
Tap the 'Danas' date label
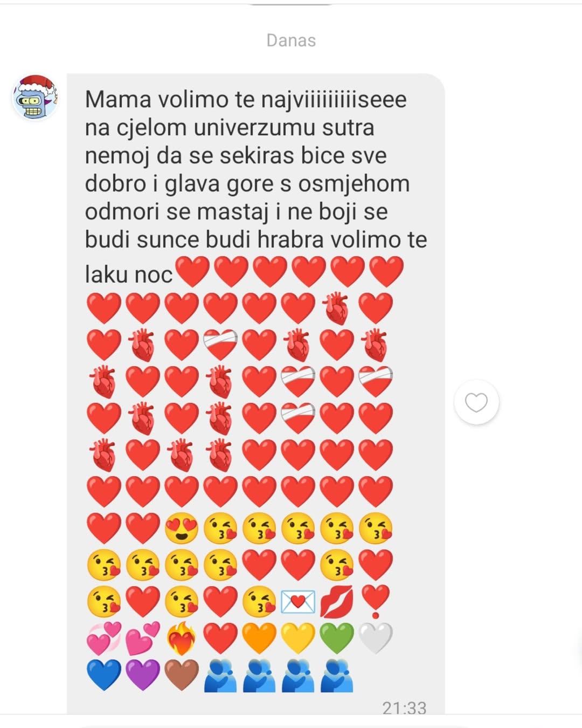pos(291,40)
